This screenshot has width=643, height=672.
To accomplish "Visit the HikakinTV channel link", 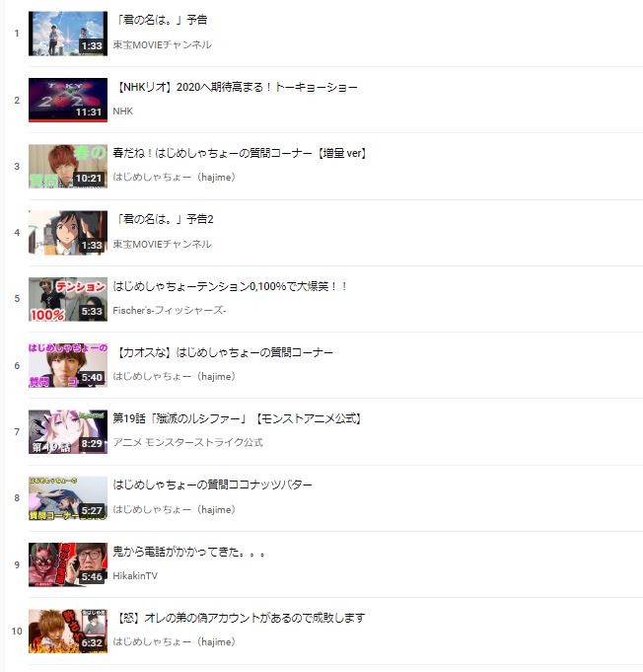I will [135, 575].
